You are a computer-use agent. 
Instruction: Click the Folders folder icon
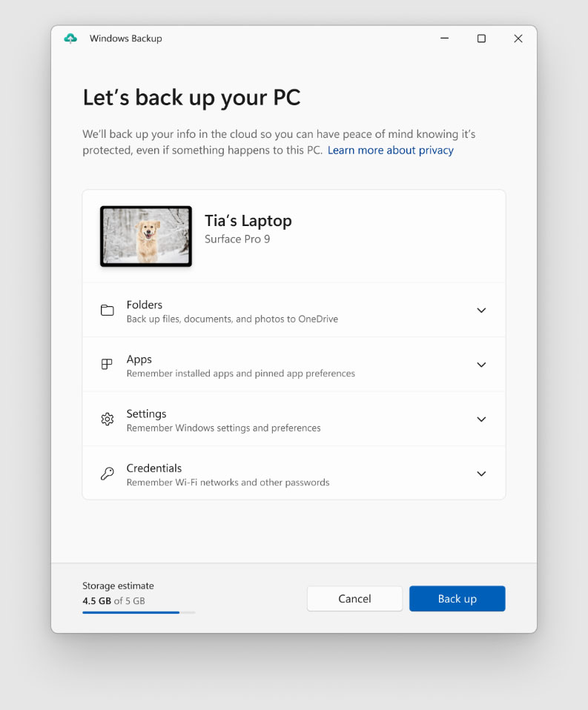(x=108, y=311)
